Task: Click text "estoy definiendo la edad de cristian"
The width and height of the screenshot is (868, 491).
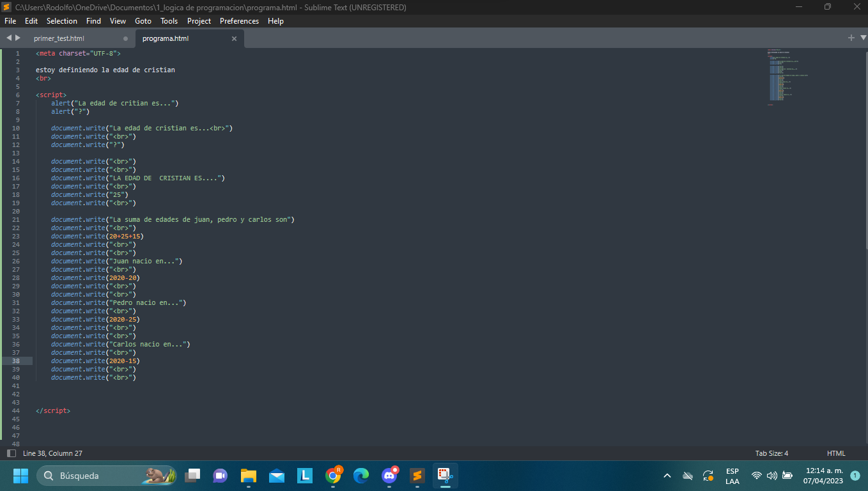Action: coord(105,70)
